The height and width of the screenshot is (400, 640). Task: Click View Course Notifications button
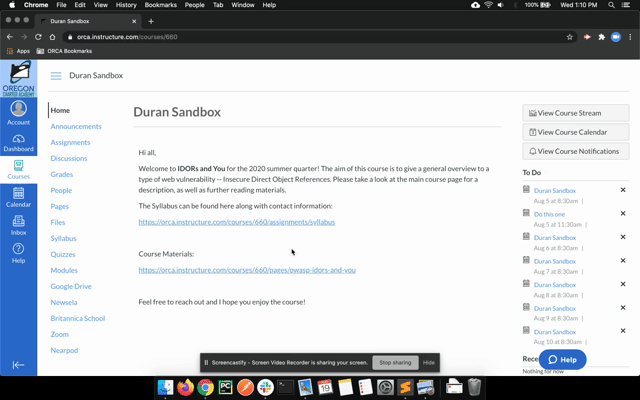tap(576, 151)
